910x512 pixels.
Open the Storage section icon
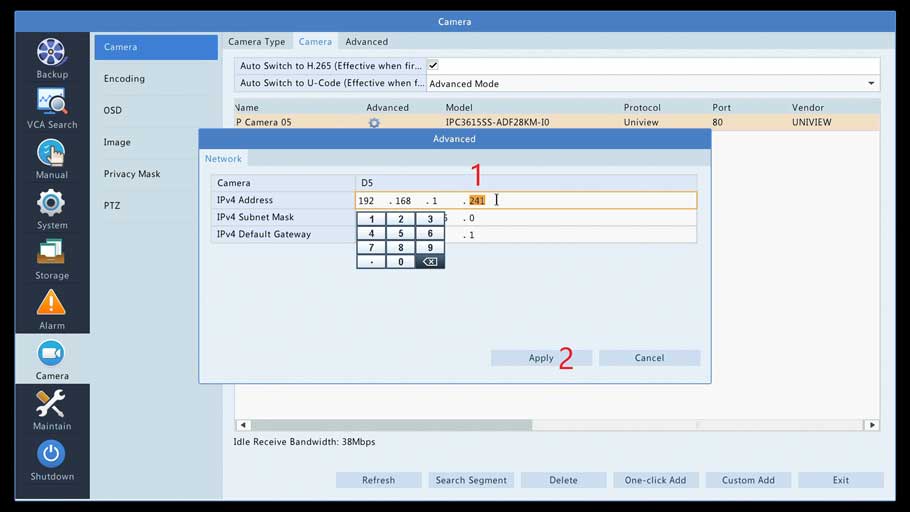[x=51, y=252]
